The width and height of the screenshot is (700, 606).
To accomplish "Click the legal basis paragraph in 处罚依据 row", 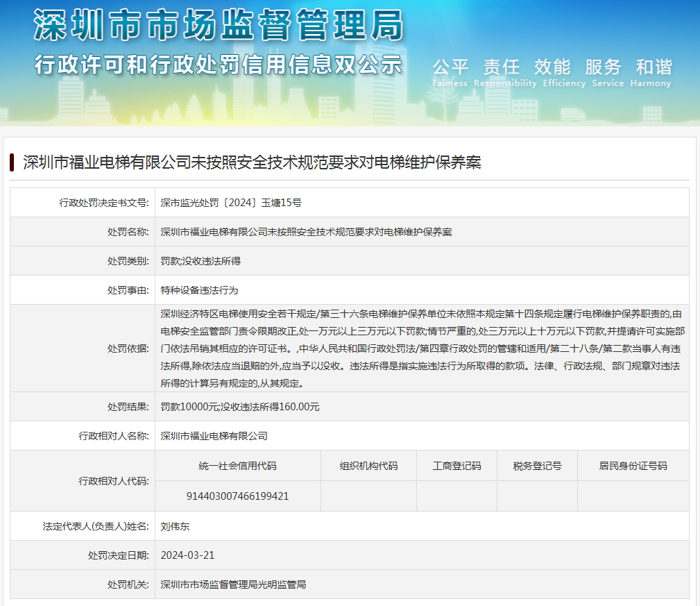I will pyautogui.click(x=422, y=348).
